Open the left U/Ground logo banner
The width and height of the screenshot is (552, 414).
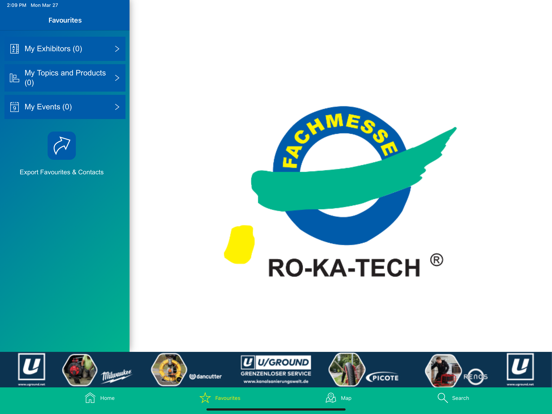coord(32,369)
